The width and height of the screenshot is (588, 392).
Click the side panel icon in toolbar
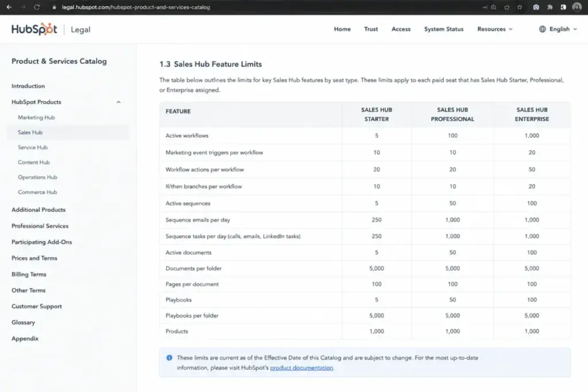click(563, 7)
